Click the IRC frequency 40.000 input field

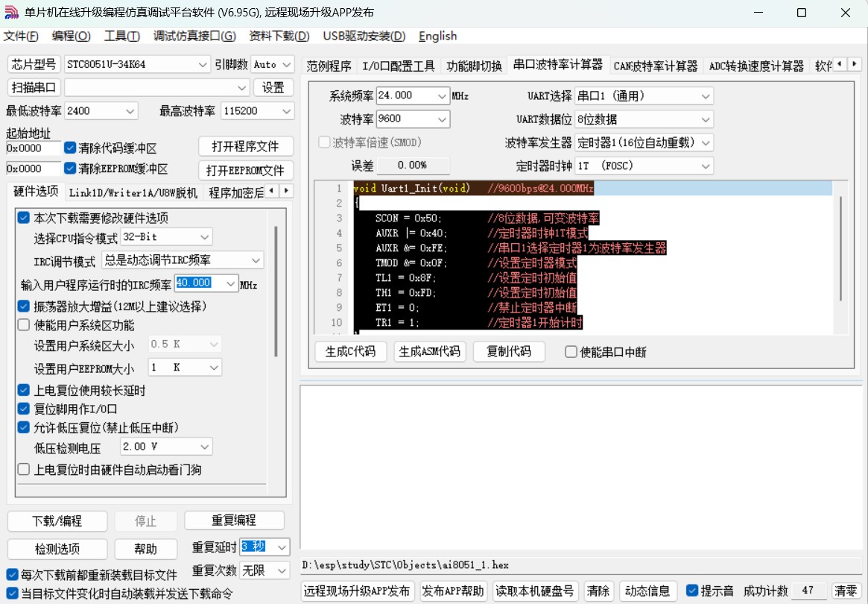(x=206, y=283)
